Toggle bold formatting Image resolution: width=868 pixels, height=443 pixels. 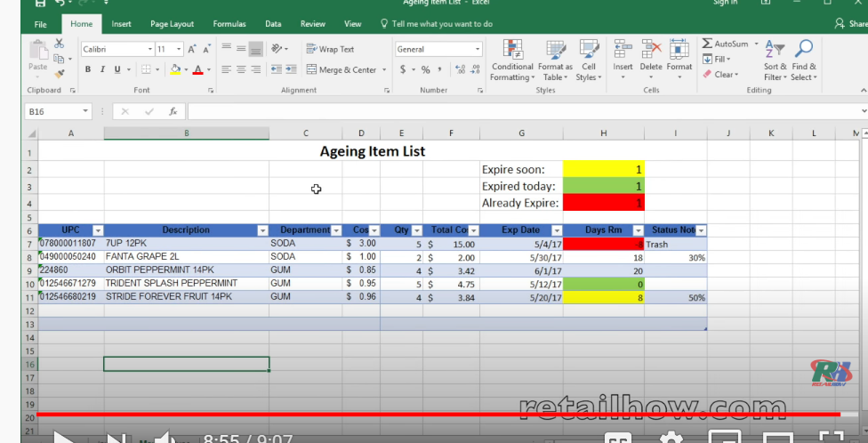click(x=87, y=69)
